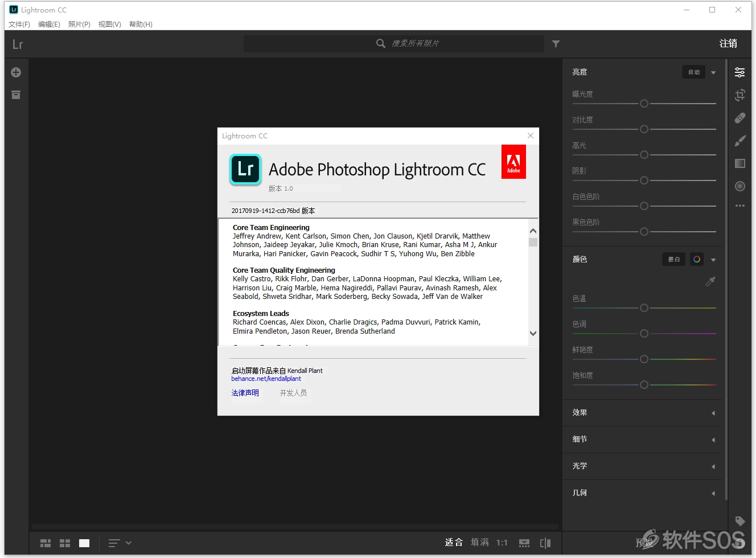
Task: Click the Add Photos plus icon
Action: tap(16, 72)
